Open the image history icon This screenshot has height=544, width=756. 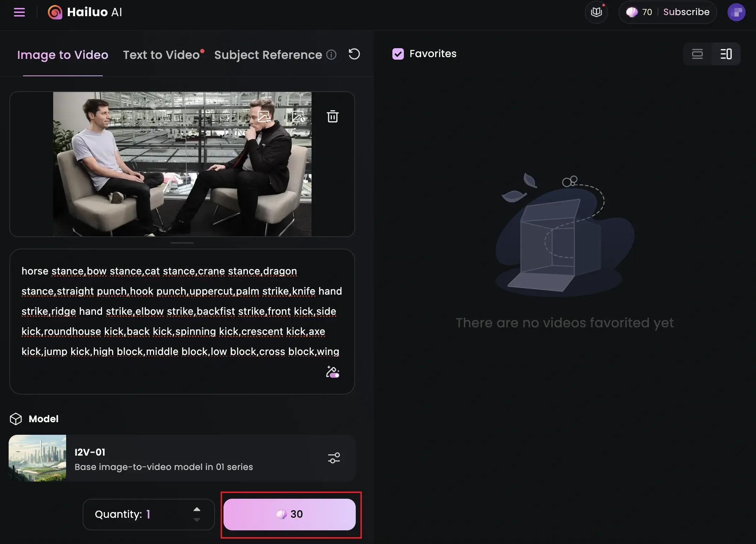pyautogui.click(x=298, y=116)
